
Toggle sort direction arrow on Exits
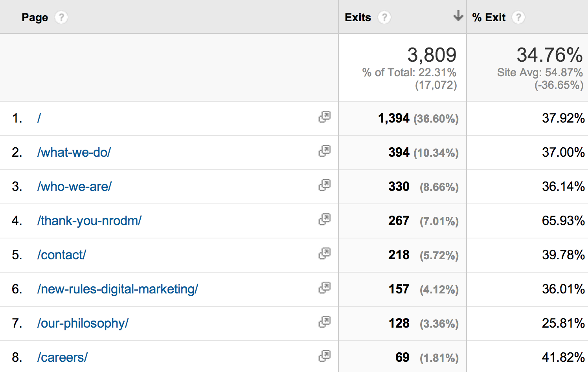pos(458,16)
